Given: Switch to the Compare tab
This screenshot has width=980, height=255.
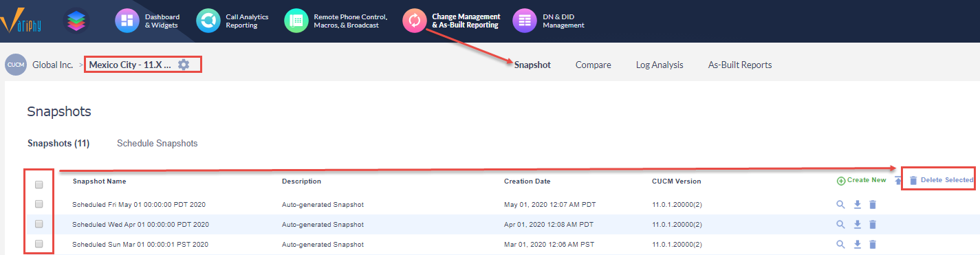Looking at the screenshot, I should coord(594,65).
